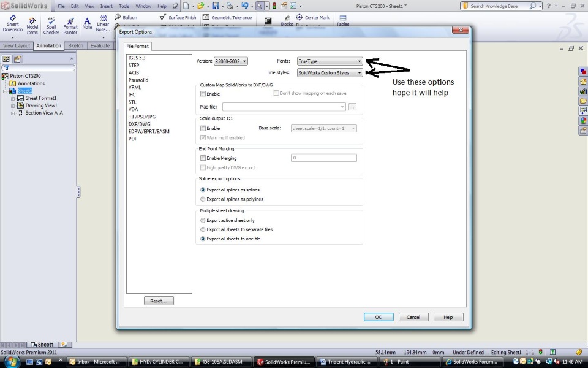Click the Print icon in toolbar
This screenshot has width=588, height=368.
pyautogui.click(x=230, y=6)
